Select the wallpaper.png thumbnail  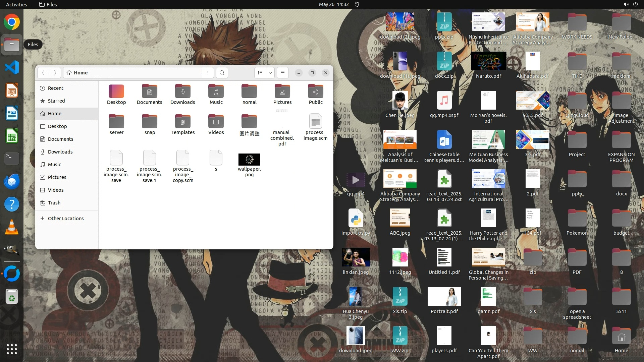pyautogui.click(x=249, y=160)
